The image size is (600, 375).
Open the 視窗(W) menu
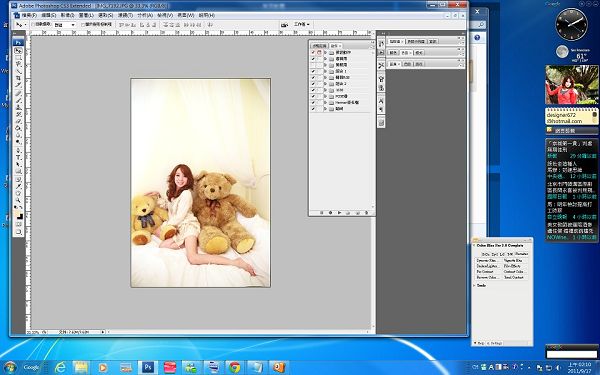(186, 15)
